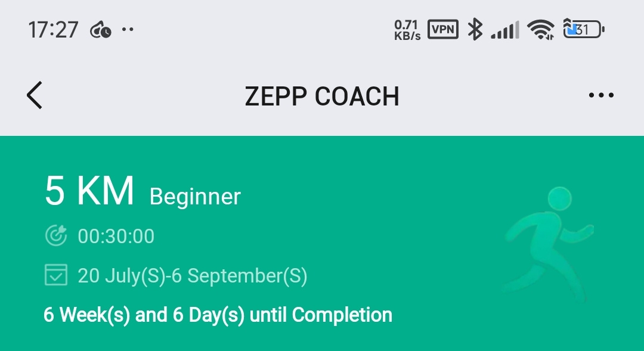This screenshot has height=351, width=644.
Task: Tap the battery level indicator
Action: (584, 29)
